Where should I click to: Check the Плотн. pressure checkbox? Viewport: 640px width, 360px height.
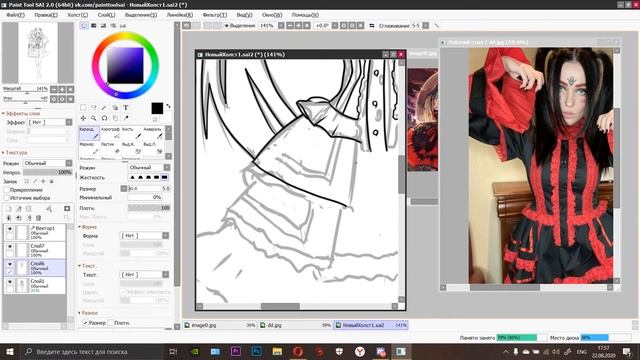(x=111, y=323)
